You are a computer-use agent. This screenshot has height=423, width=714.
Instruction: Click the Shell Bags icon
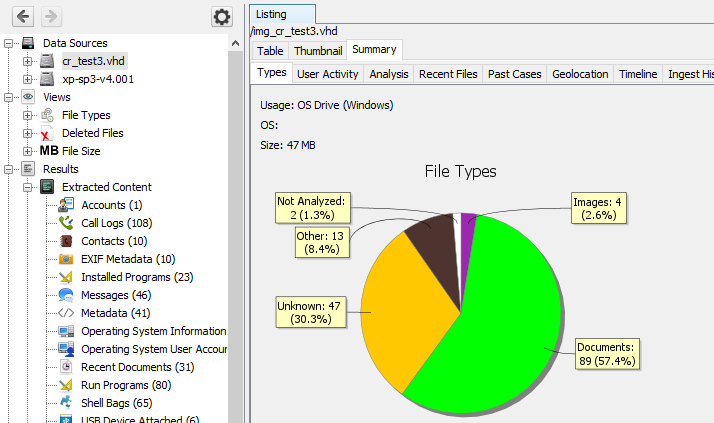click(x=66, y=403)
